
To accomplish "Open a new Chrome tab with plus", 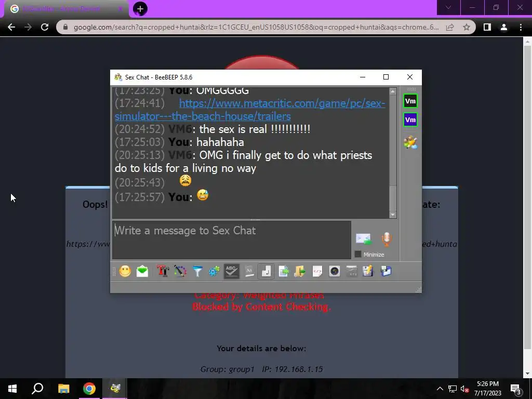I will (140, 9).
